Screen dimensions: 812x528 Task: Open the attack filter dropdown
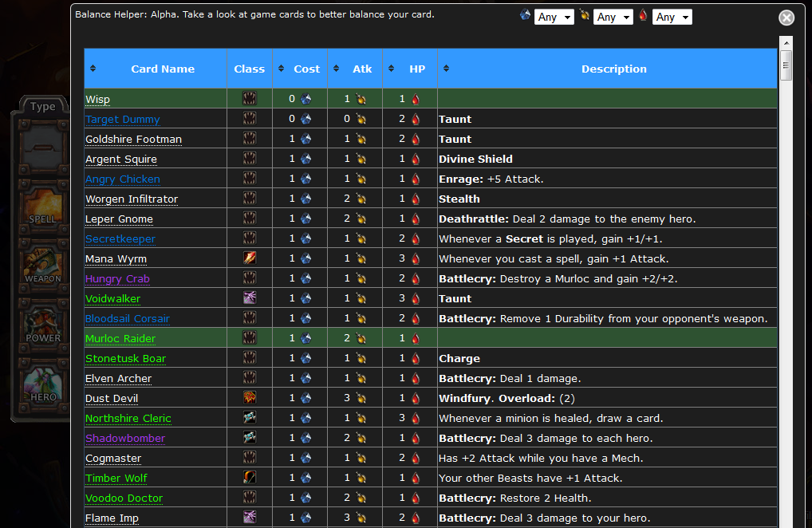(613, 17)
